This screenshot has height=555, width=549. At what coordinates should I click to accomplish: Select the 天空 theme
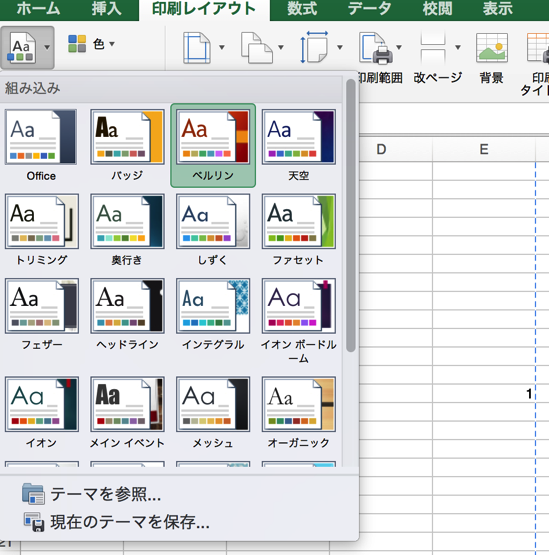coord(299,146)
